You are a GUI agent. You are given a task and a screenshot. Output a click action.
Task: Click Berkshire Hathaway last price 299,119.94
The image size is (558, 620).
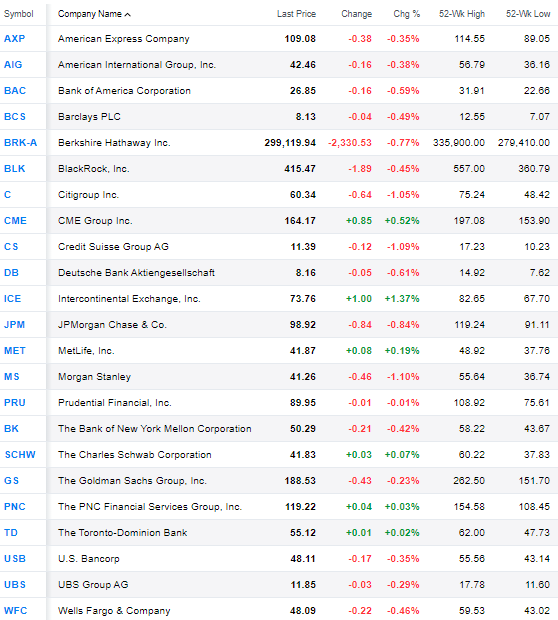(290, 143)
